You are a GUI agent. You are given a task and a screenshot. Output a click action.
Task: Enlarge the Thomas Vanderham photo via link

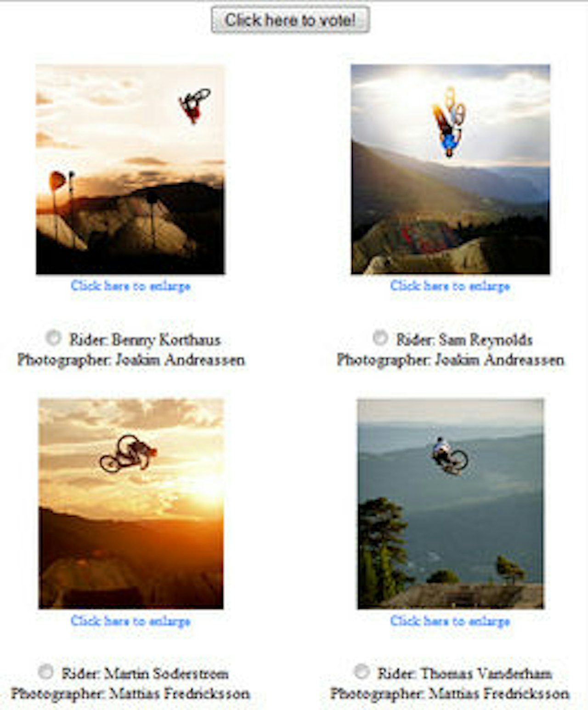450,621
